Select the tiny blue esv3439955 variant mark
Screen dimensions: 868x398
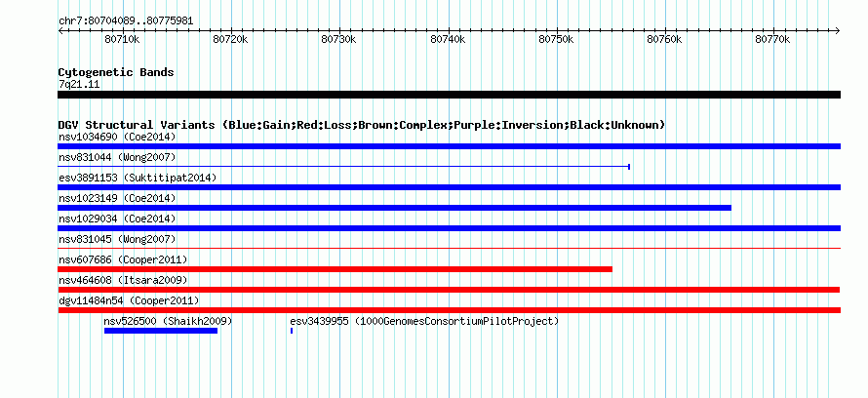pyautogui.click(x=292, y=331)
